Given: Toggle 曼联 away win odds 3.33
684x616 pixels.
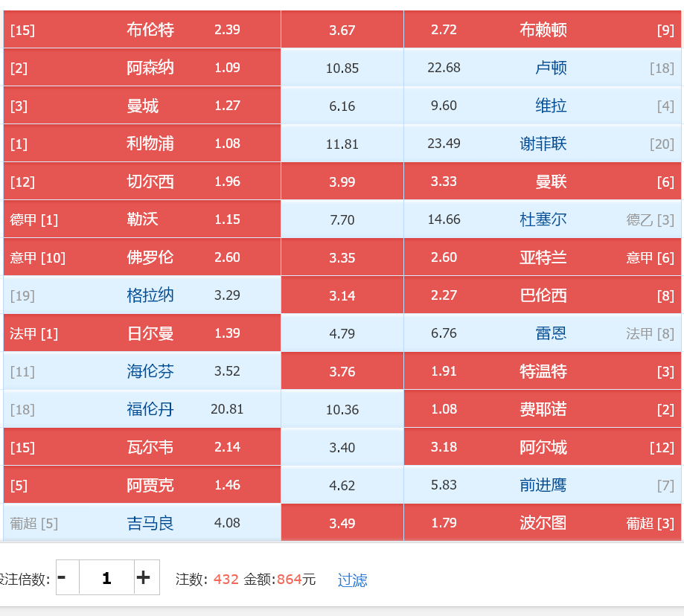Looking at the screenshot, I should point(543,181).
